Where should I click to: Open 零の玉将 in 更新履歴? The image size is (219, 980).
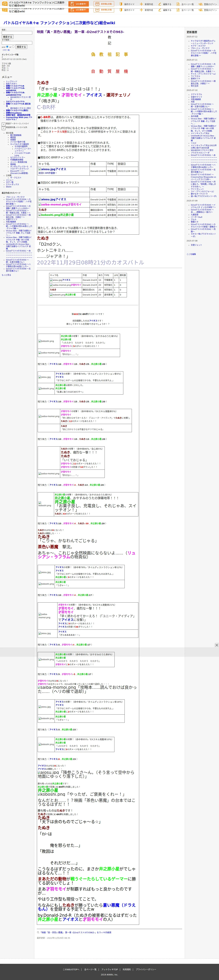[195, 86]
